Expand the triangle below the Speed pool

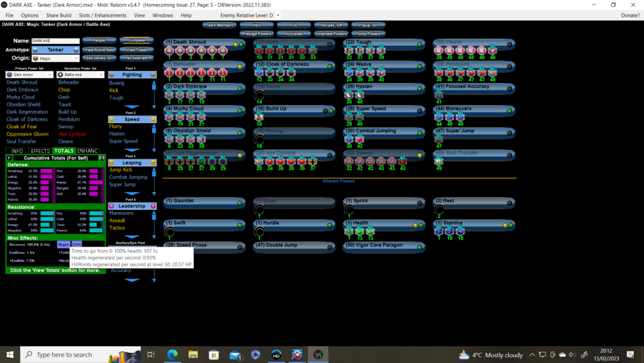[132, 150]
